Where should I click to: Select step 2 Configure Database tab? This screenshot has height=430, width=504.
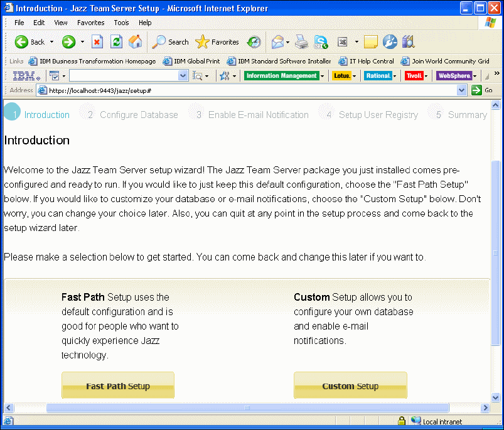click(x=129, y=112)
